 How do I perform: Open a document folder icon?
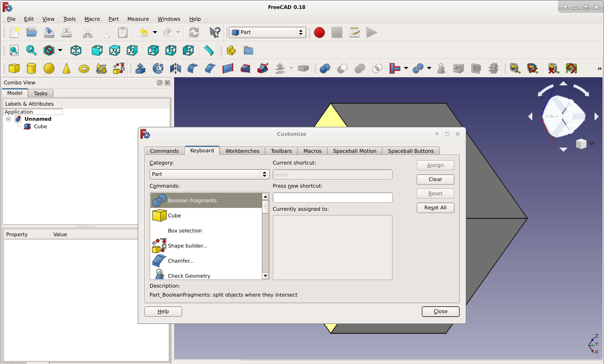click(x=32, y=33)
